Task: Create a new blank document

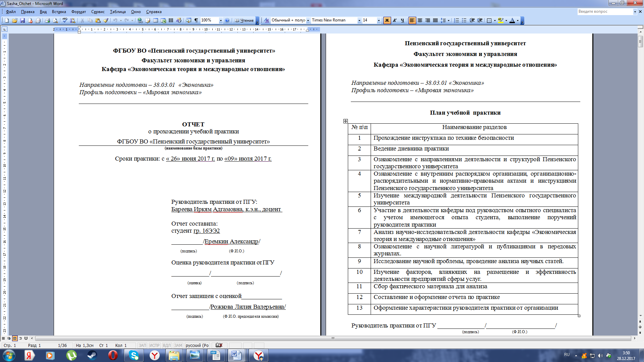Action: (x=7, y=20)
